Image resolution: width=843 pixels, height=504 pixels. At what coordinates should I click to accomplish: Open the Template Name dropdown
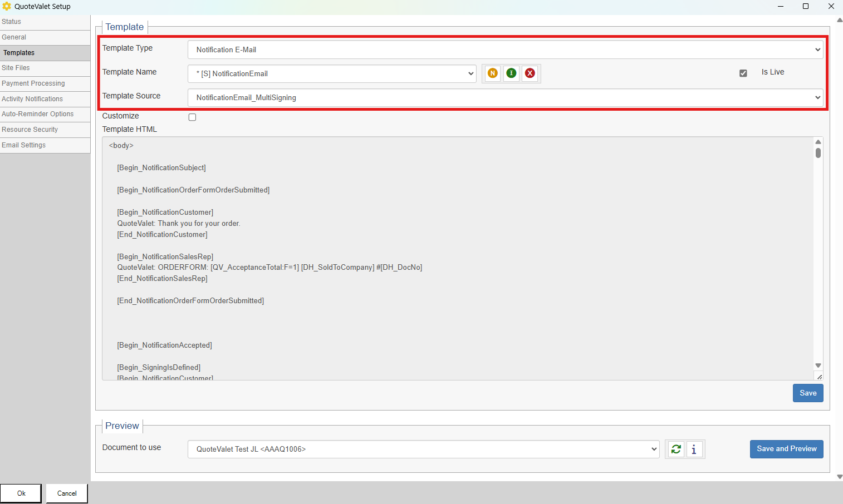pos(332,73)
